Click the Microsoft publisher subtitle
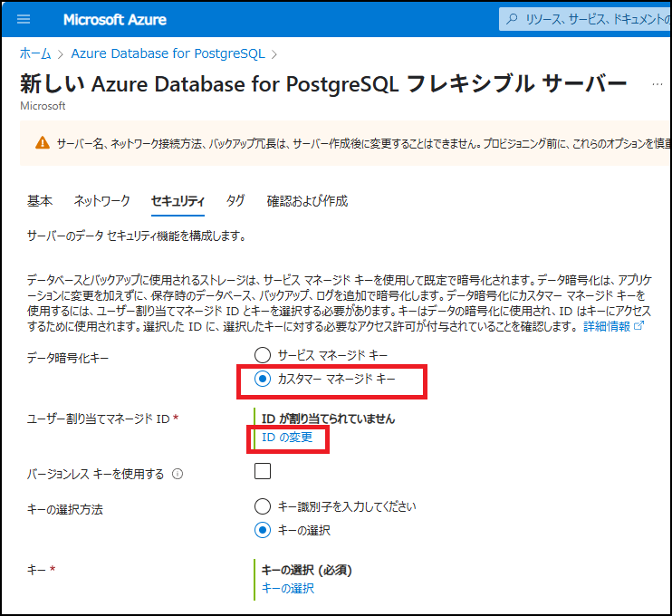The width and height of the screenshot is (672, 616). tap(43, 106)
